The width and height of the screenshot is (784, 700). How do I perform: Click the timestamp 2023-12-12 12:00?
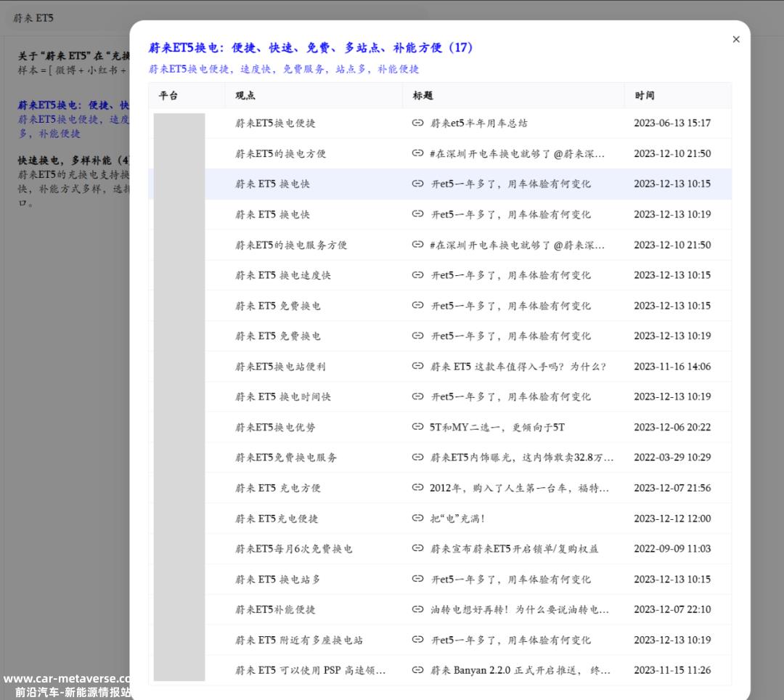[x=672, y=518]
